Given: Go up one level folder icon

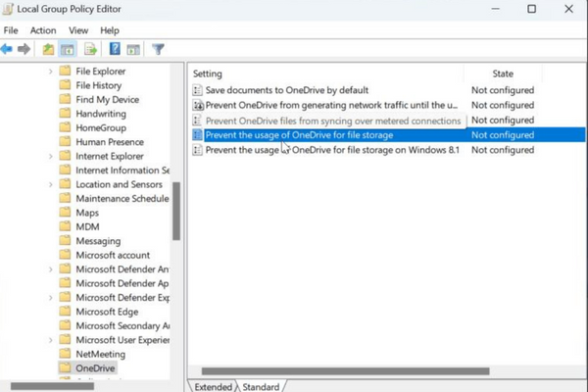Looking at the screenshot, I should (48, 49).
